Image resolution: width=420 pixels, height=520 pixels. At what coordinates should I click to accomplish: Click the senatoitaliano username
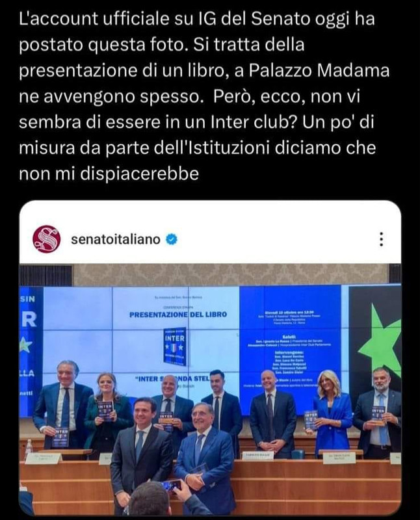pyautogui.click(x=116, y=239)
